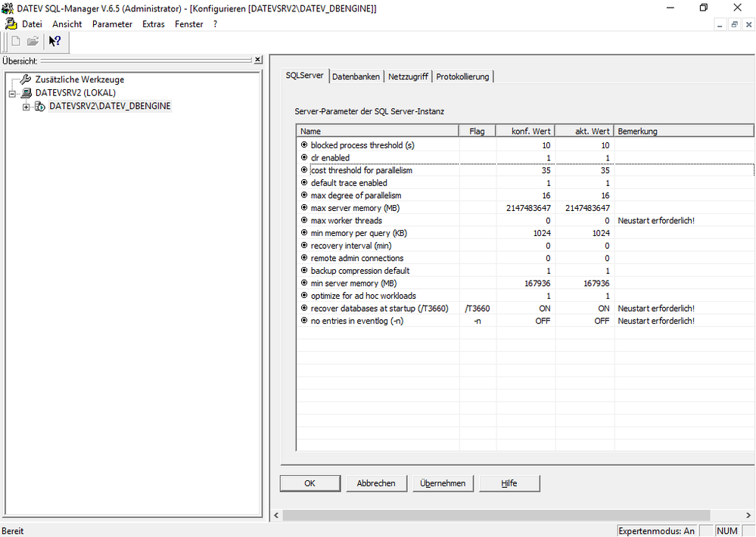Sort by the Bemerkung column header
Screen dimensions: 756x537
point(684,131)
